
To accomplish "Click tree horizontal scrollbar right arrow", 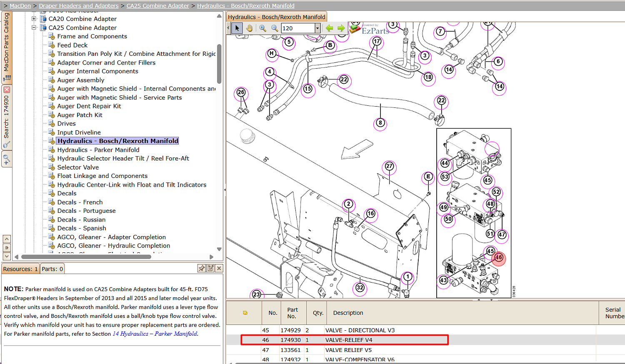I will point(211,257).
